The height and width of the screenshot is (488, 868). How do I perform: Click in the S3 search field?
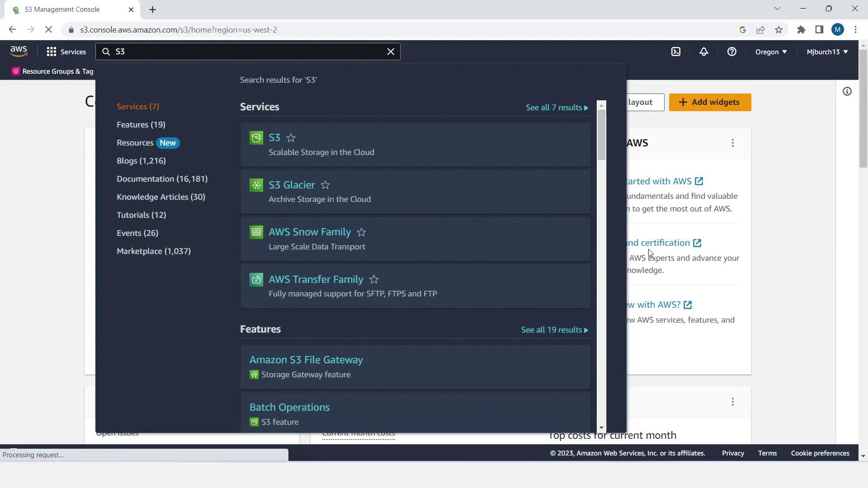coord(248,52)
